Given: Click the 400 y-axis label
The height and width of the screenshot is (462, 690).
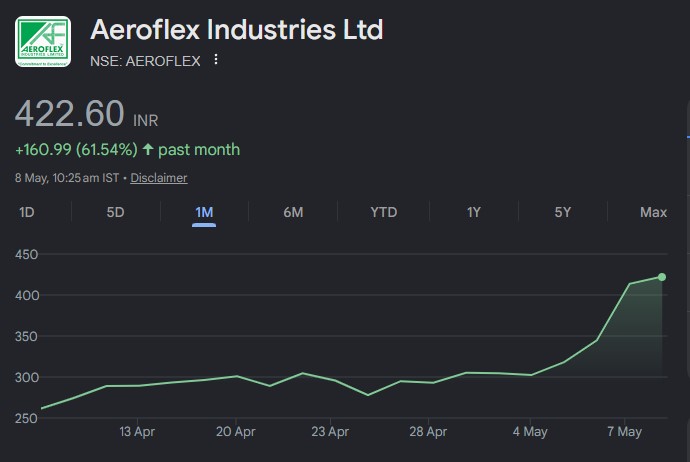Looking at the screenshot, I should pos(27,295).
